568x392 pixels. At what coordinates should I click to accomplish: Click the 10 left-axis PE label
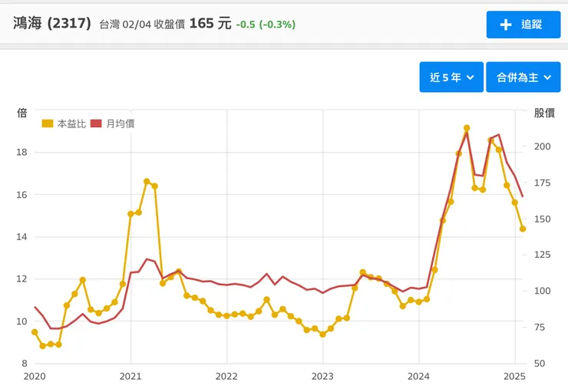point(21,321)
